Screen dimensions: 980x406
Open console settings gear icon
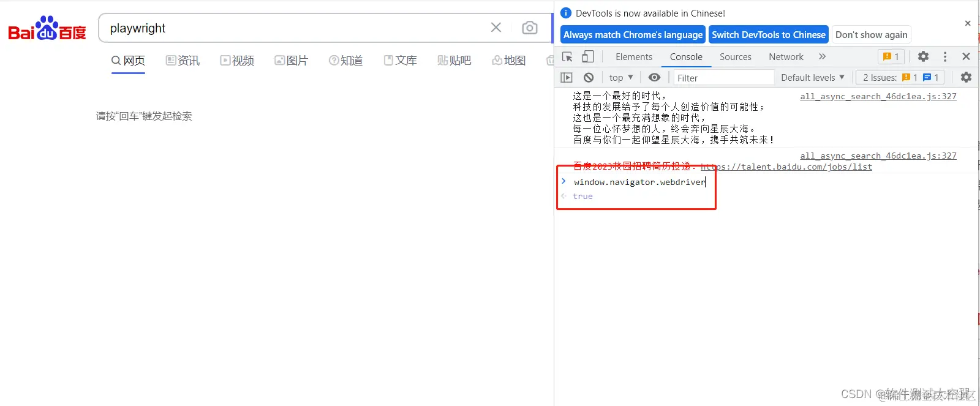click(x=966, y=77)
